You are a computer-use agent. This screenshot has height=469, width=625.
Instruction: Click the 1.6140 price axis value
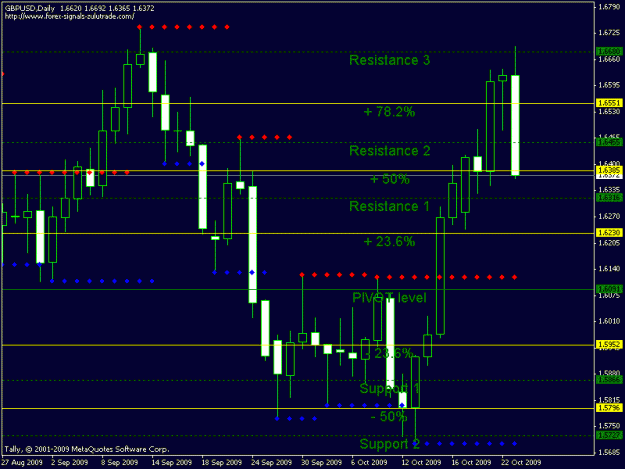click(610, 269)
